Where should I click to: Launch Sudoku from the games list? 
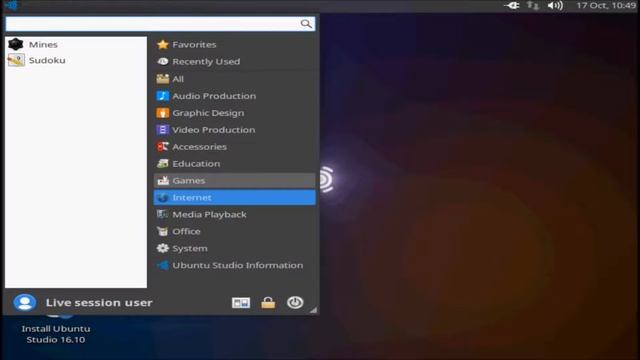tap(76, 60)
